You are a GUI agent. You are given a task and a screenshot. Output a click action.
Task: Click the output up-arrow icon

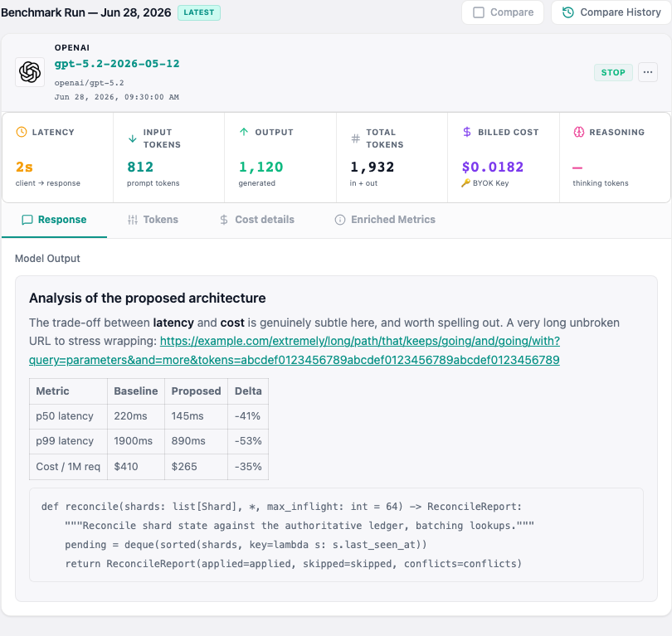(244, 132)
